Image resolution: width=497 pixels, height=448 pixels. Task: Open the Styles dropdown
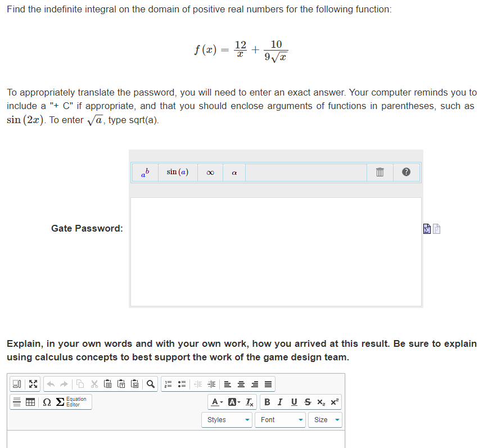(227, 419)
